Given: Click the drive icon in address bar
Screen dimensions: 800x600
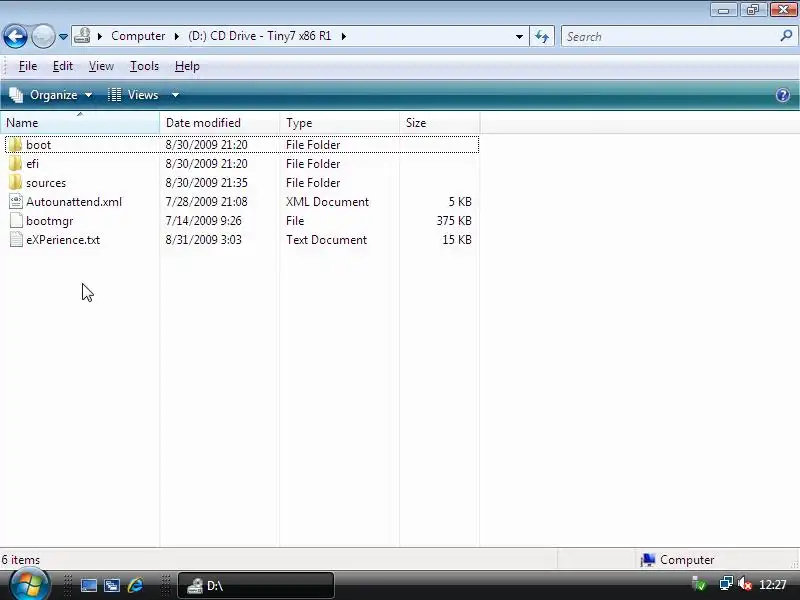Looking at the screenshot, I should pyautogui.click(x=82, y=36).
